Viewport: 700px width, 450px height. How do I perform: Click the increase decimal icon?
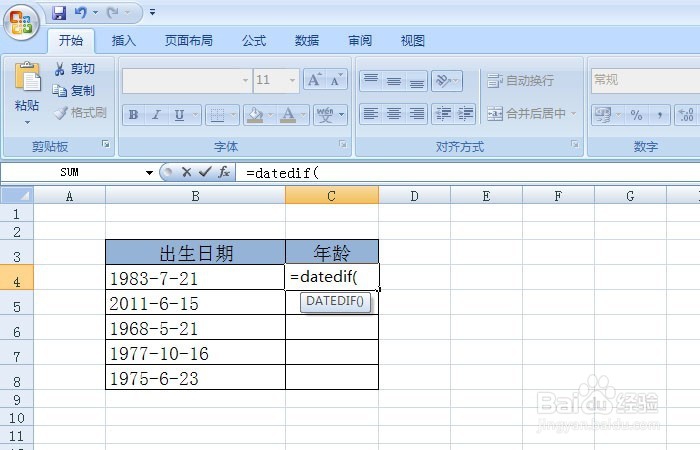pos(686,115)
